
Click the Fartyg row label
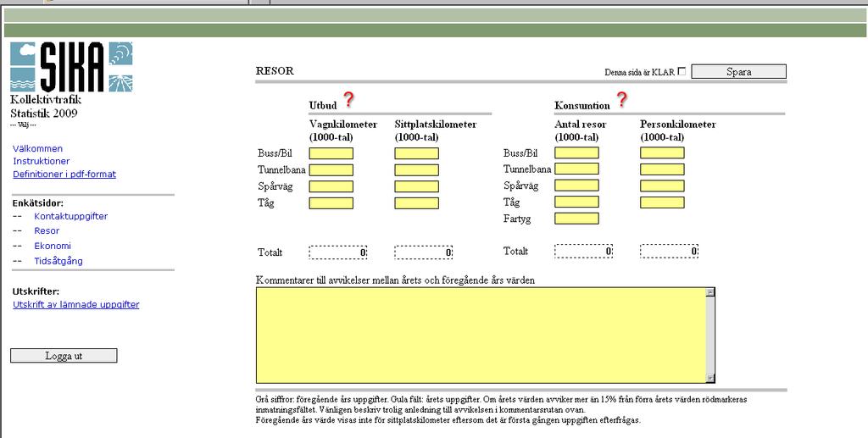pyautogui.click(x=517, y=219)
